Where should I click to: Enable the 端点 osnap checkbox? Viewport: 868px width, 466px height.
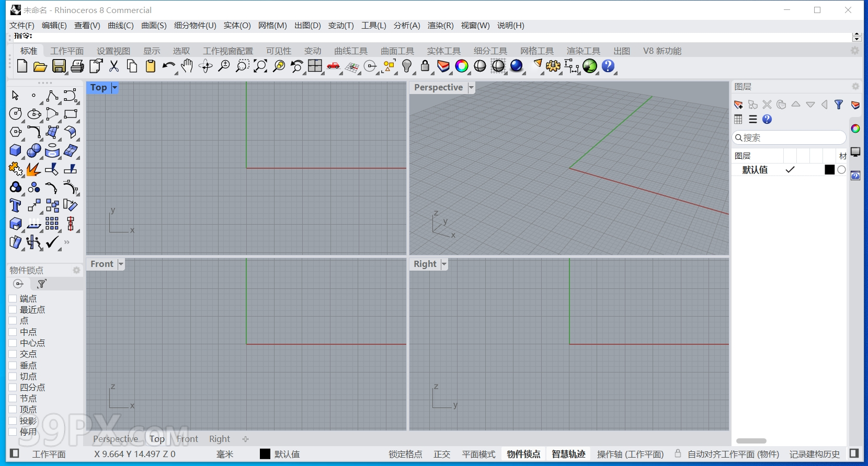(x=13, y=298)
